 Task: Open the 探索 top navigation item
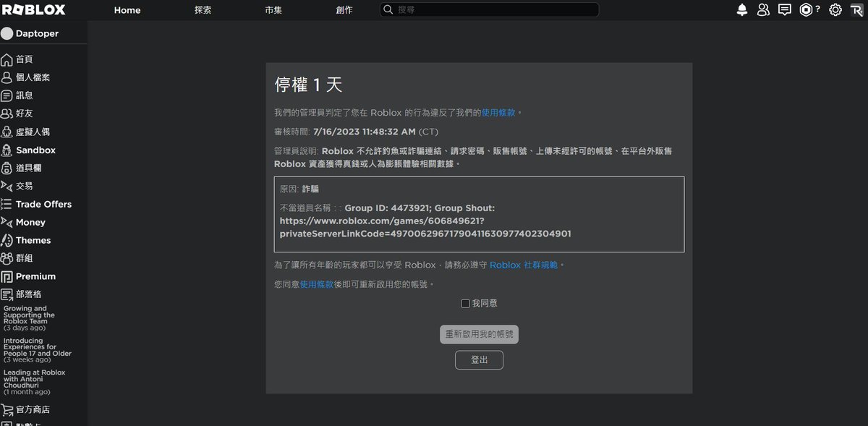[x=203, y=10]
